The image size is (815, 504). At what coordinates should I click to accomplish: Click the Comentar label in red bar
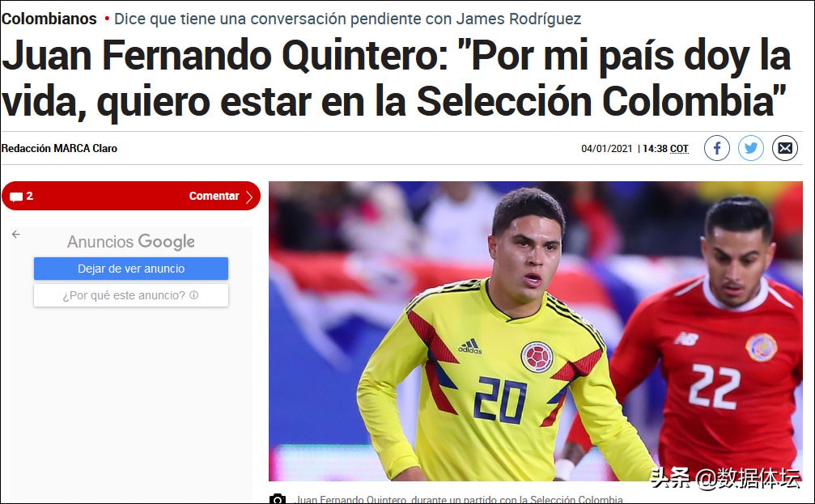(x=214, y=196)
